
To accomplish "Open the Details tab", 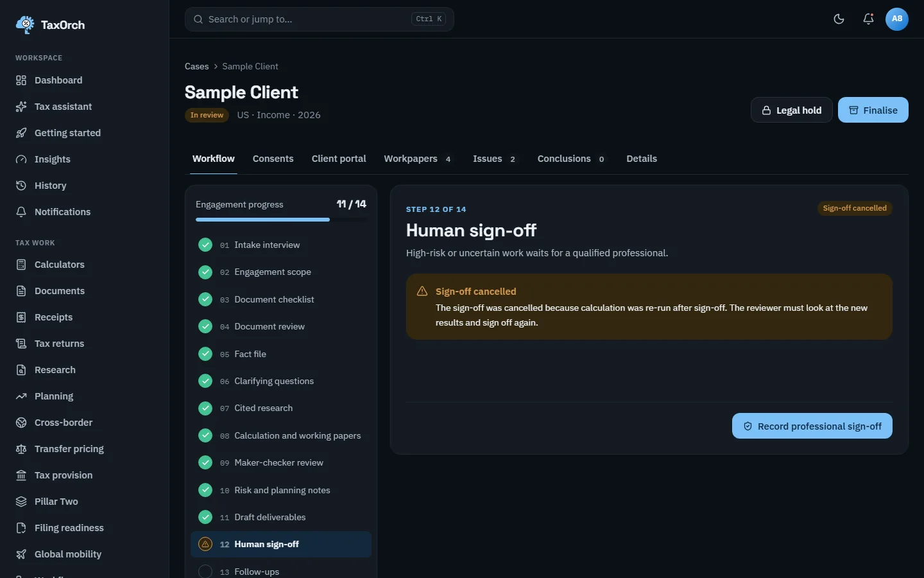I will [642, 159].
